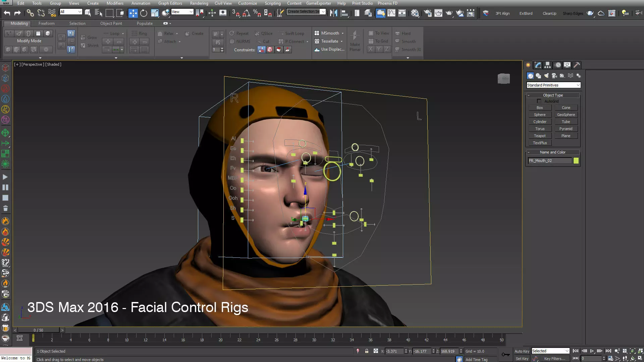
Task: Select the Lights category icon
Action: 546,76
